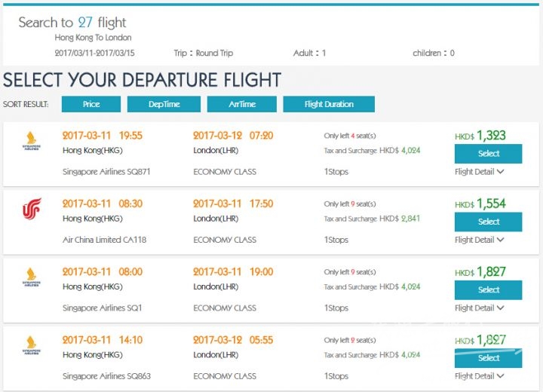Click Singapore Airlines logo for flight SQ871
The height and width of the screenshot is (392, 543).
tap(31, 141)
